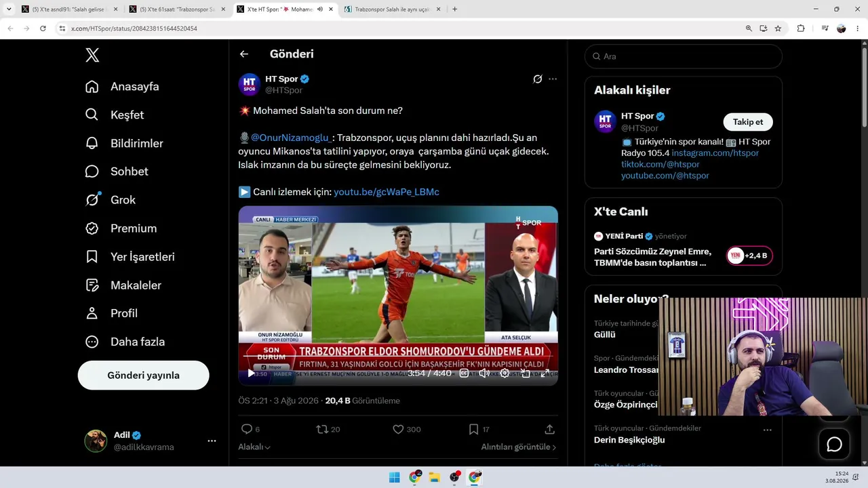Open more options for Derin Beşikçioğlu trend
The width and height of the screenshot is (868, 488).
[x=767, y=430]
